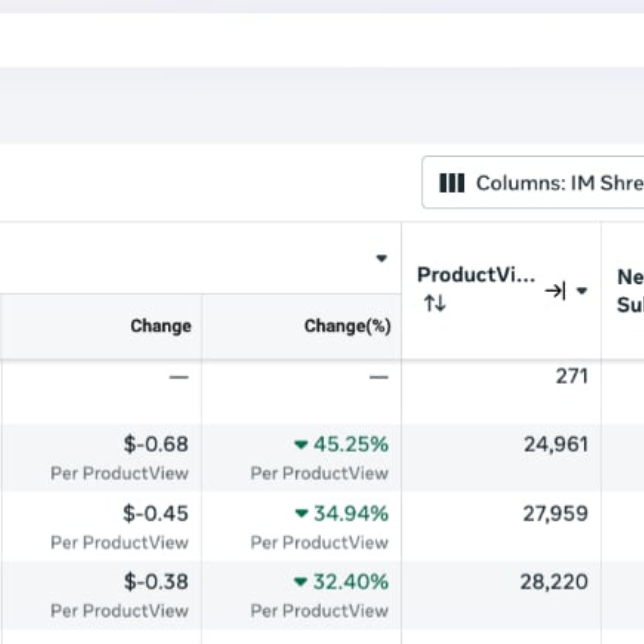Select the Change(%) column header
This screenshot has width=644, height=644.
tap(347, 326)
